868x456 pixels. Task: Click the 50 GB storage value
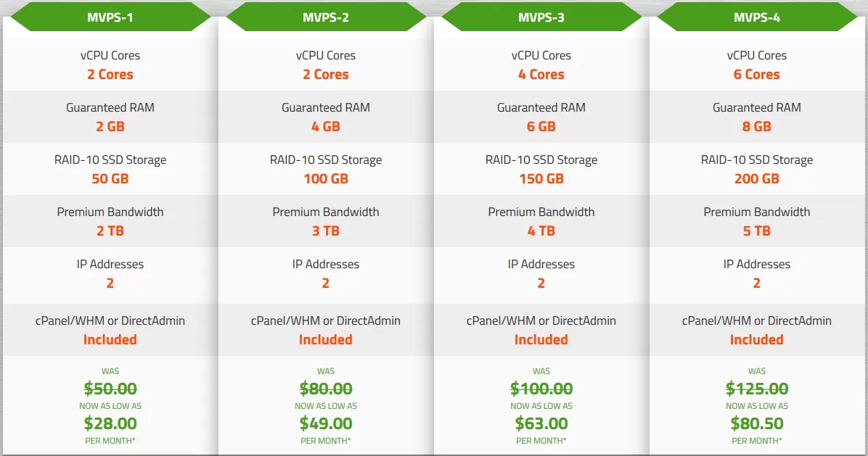[110, 178]
